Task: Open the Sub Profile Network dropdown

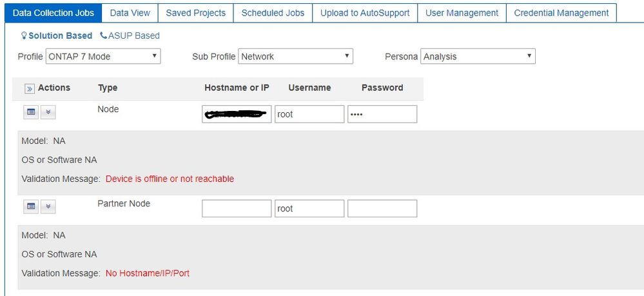Action: [x=295, y=57]
